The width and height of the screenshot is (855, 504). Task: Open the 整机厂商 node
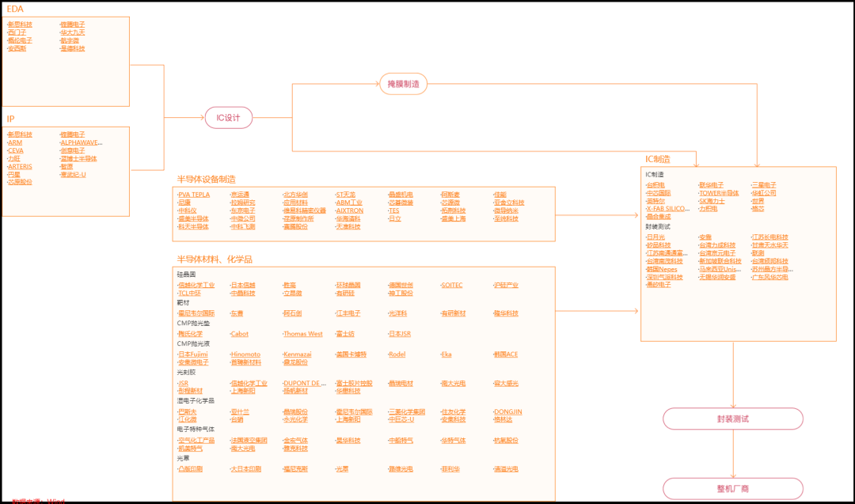click(x=733, y=489)
